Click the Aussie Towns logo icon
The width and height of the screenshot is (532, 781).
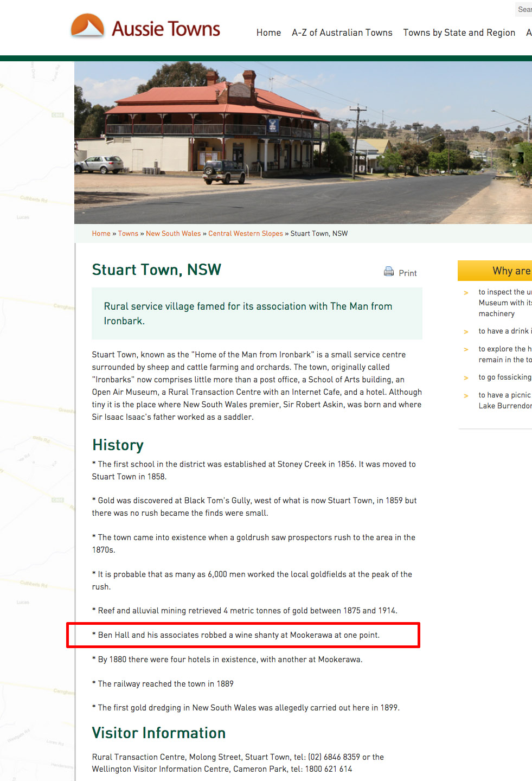(x=87, y=26)
